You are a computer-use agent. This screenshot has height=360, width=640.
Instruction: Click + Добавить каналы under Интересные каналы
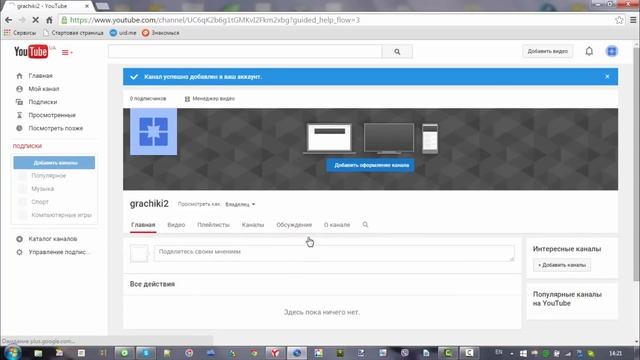click(x=562, y=265)
